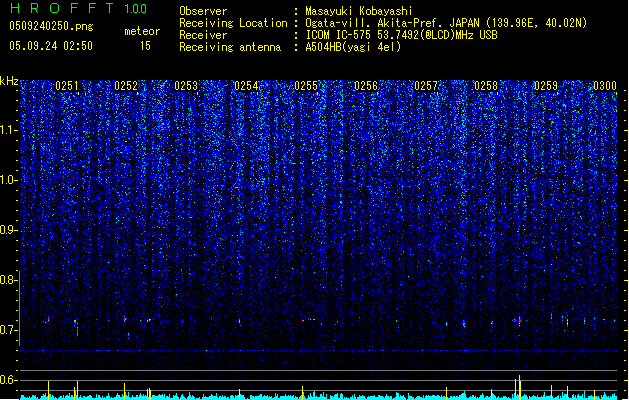This screenshot has width=629, height=400.
Task: Click the 0256 time marker
Action: (366, 86)
